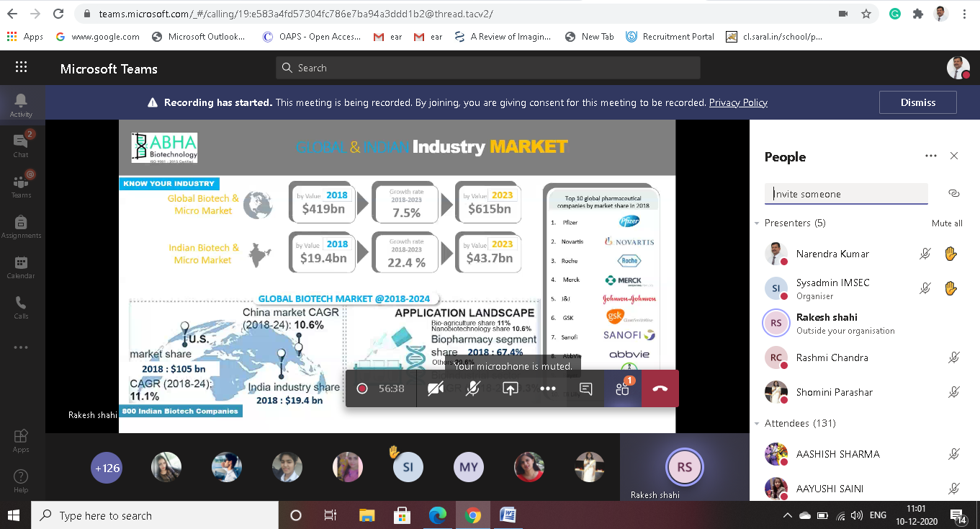The width and height of the screenshot is (980, 529).
Task: Open the Activity feed in sidebar
Action: coord(21,105)
